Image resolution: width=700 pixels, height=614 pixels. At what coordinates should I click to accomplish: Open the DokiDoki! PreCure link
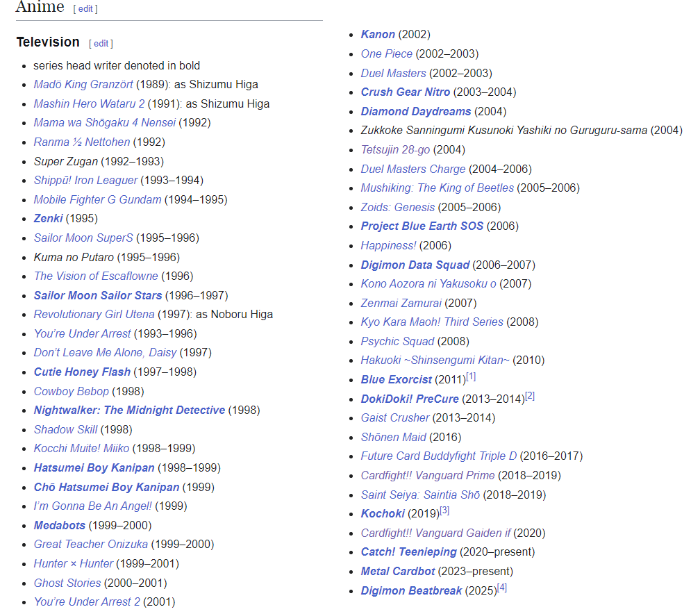coord(410,399)
